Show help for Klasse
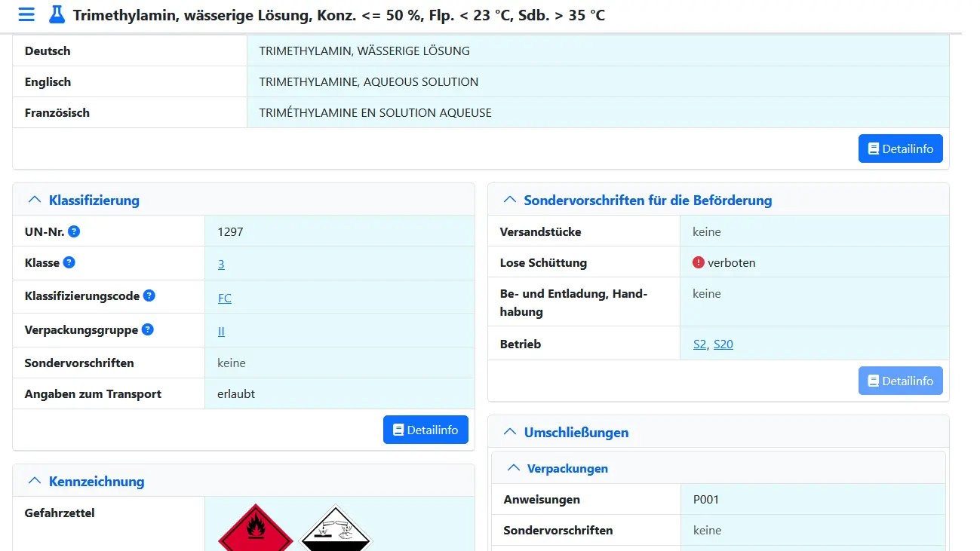Viewport: 980px width, 551px height. 69,262
